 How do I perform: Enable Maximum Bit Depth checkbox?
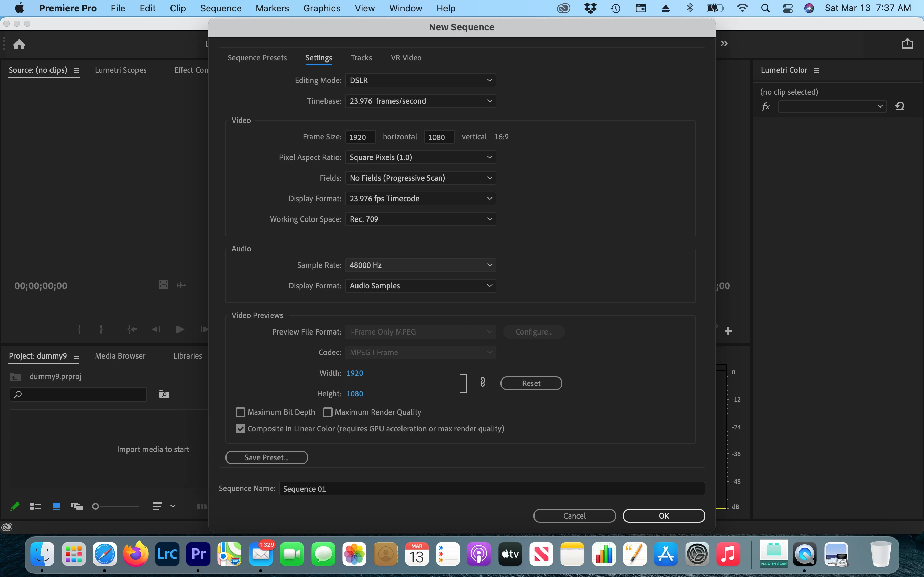click(x=241, y=412)
